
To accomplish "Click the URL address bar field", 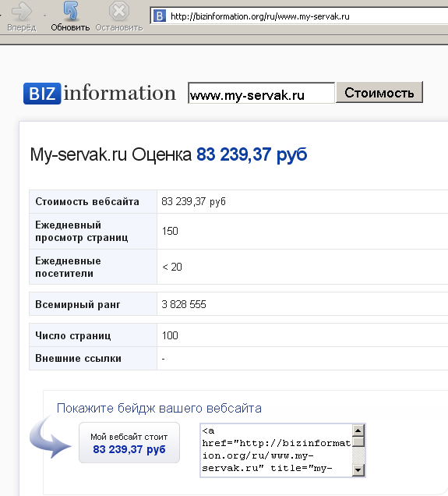I will 299,16.
